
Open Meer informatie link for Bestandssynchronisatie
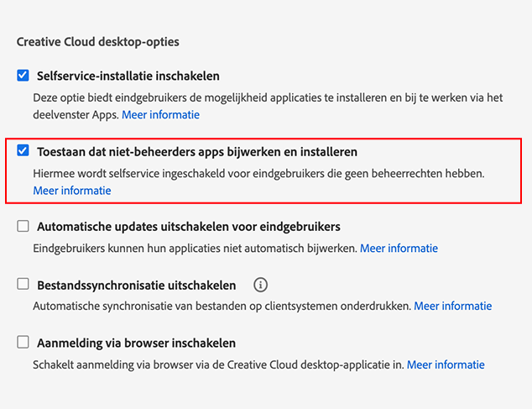pyautogui.click(x=452, y=307)
